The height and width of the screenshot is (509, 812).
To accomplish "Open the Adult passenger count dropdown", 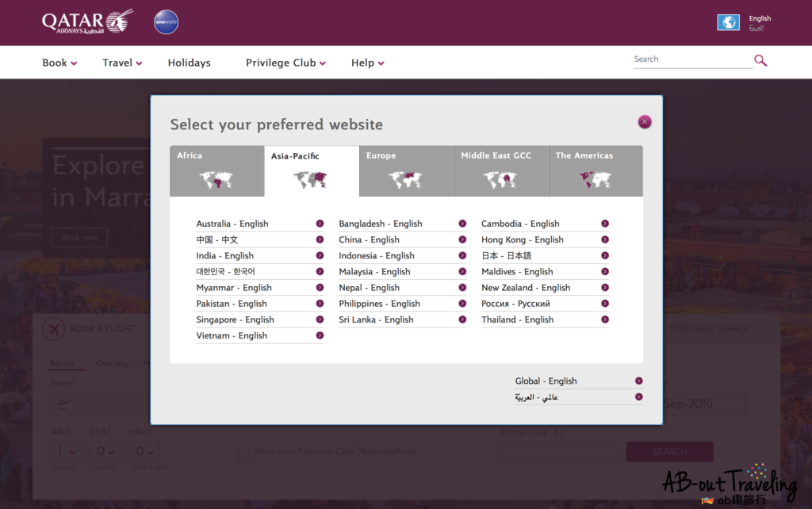I will pyautogui.click(x=66, y=452).
